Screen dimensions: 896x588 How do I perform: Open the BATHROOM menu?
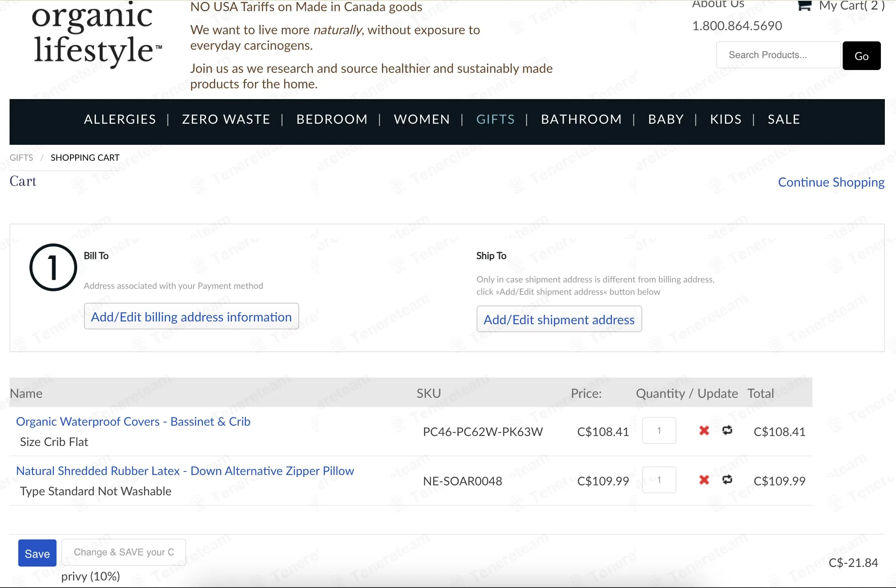tap(581, 119)
